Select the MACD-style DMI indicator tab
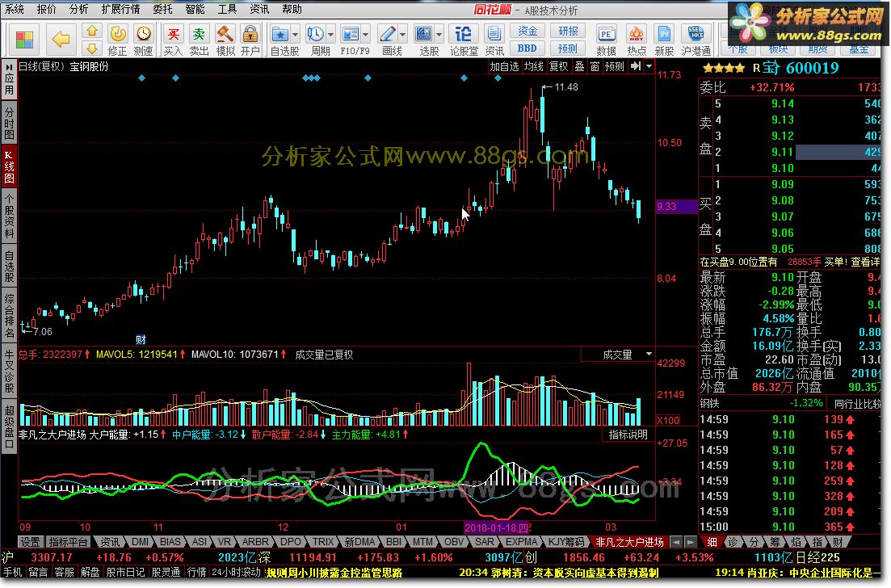Screen dimensions: 891x588 point(140,542)
